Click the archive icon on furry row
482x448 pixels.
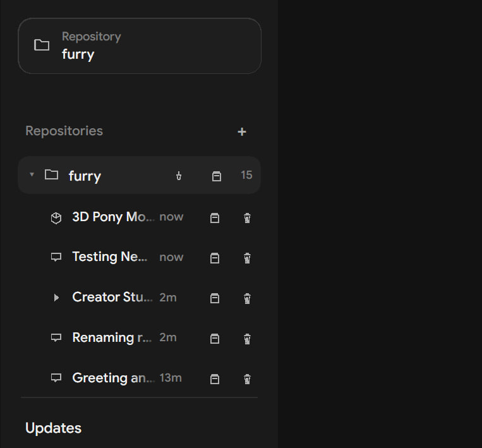217,176
